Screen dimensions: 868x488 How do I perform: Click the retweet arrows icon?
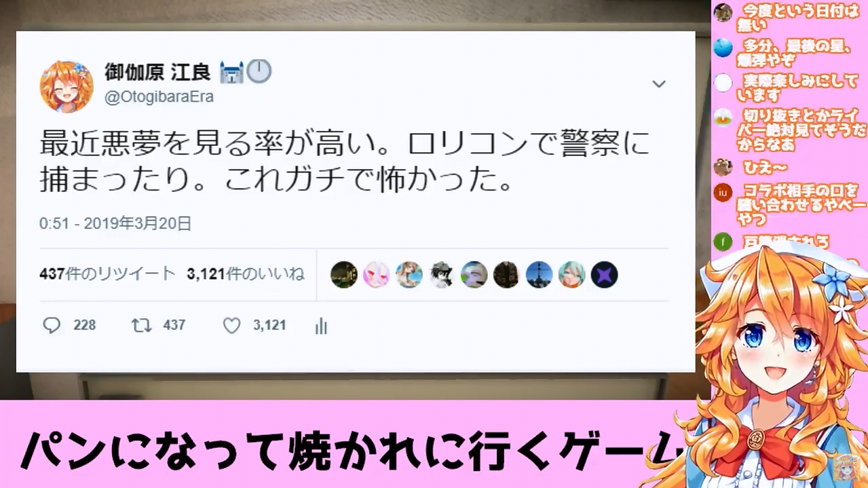click(141, 326)
